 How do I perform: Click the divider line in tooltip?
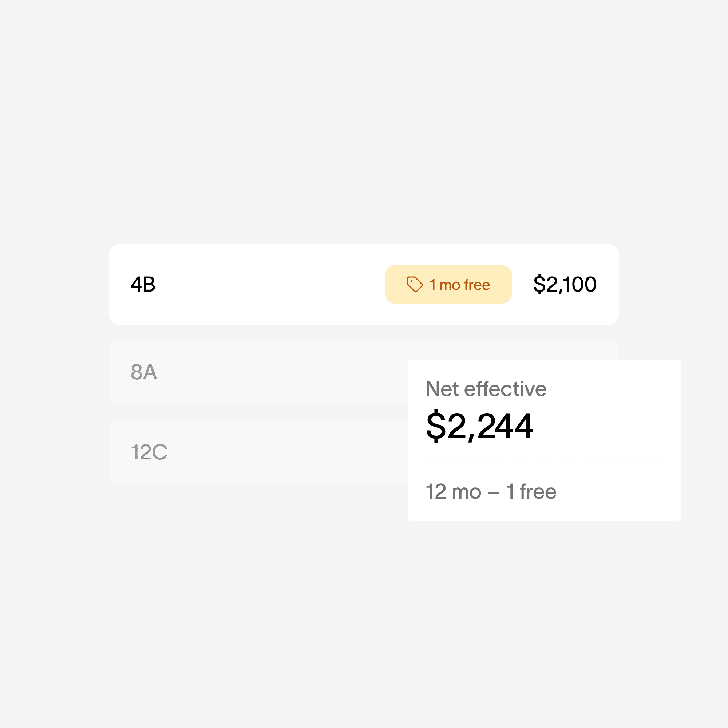pyautogui.click(x=544, y=462)
